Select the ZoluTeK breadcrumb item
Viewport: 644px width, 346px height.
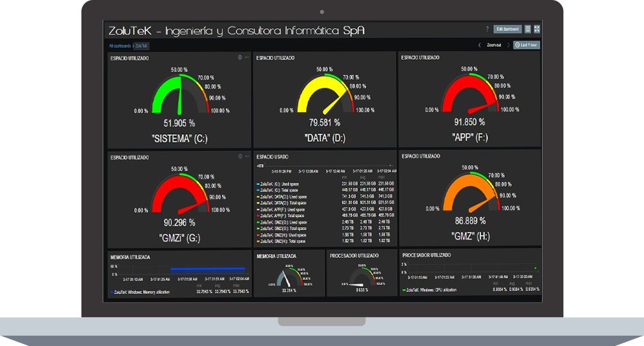(x=141, y=46)
